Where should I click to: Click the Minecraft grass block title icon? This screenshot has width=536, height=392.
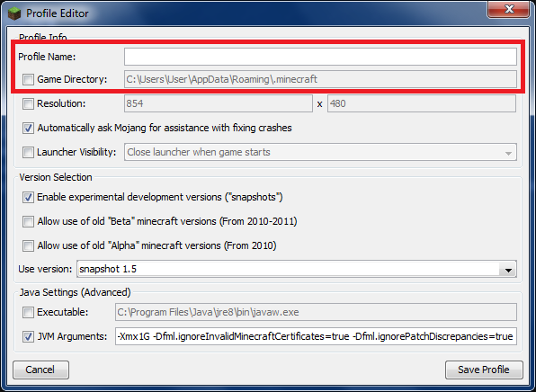14,13
